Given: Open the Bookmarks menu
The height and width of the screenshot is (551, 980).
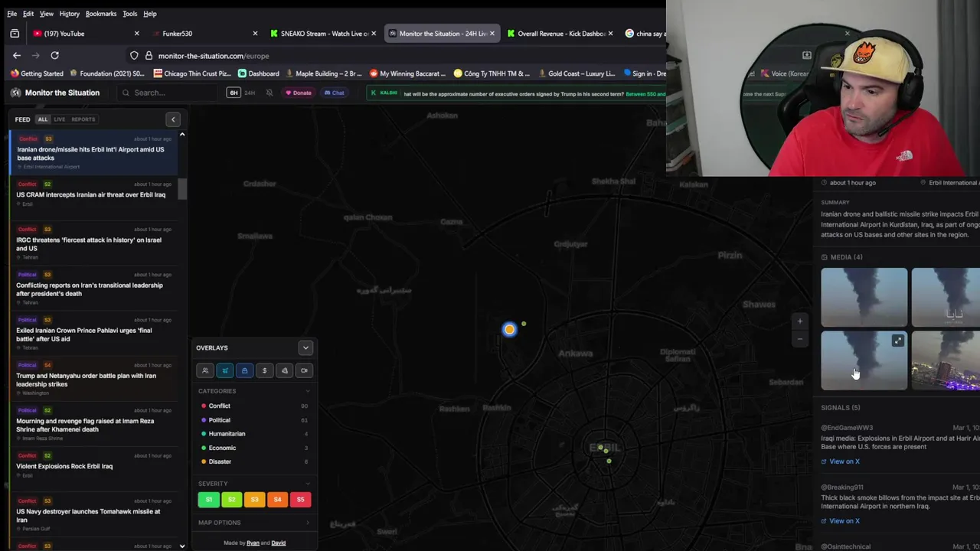Looking at the screenshot, I should click(x=101, y=14).
